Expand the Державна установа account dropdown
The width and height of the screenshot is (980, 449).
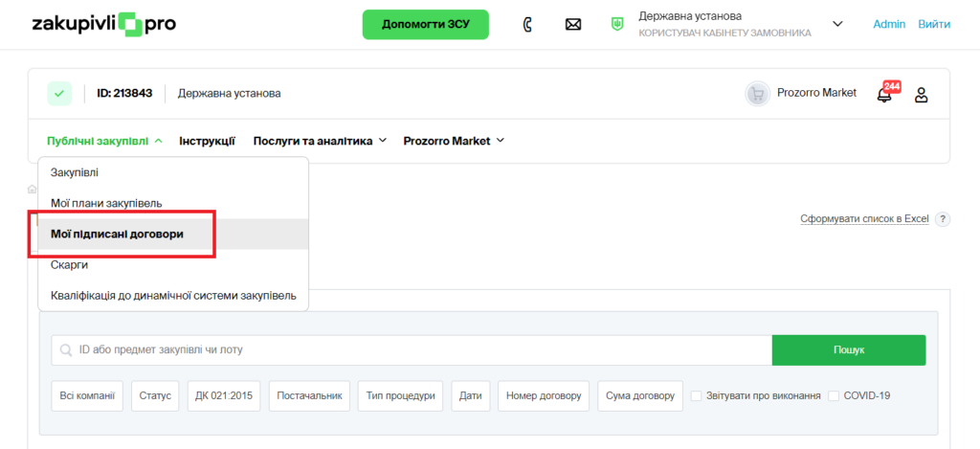(838, 24)
